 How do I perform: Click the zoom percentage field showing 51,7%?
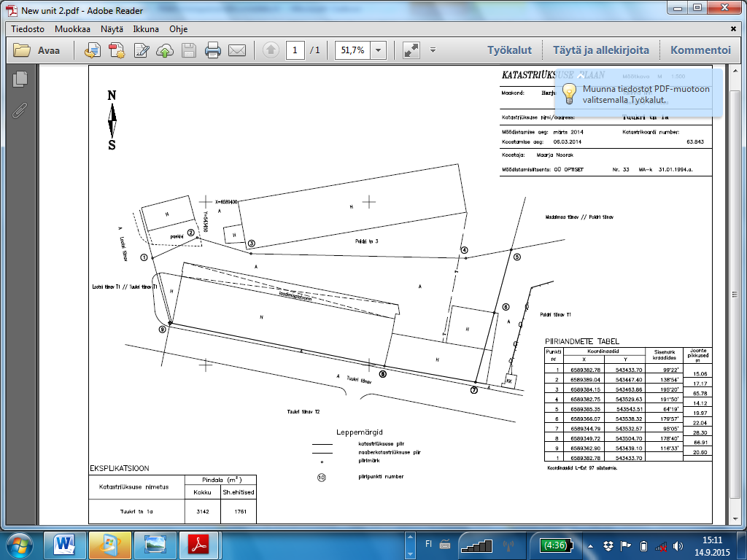[x=352, y=50]
